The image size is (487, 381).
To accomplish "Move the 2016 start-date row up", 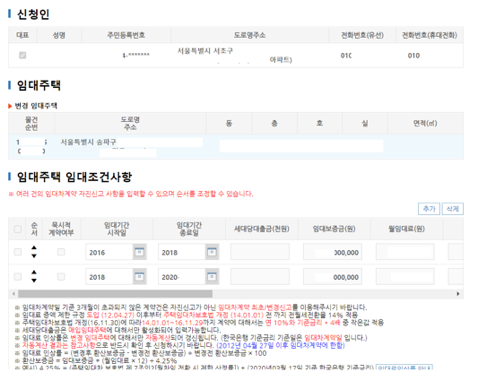I will coord(34,248).
